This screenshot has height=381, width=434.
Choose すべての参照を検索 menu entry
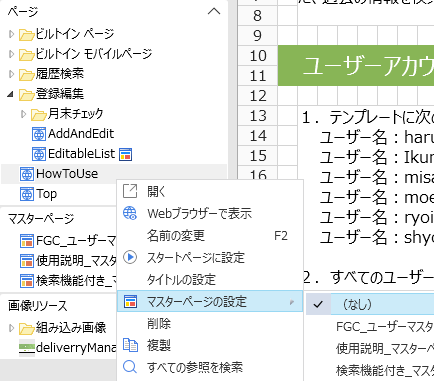pos(210,367)
